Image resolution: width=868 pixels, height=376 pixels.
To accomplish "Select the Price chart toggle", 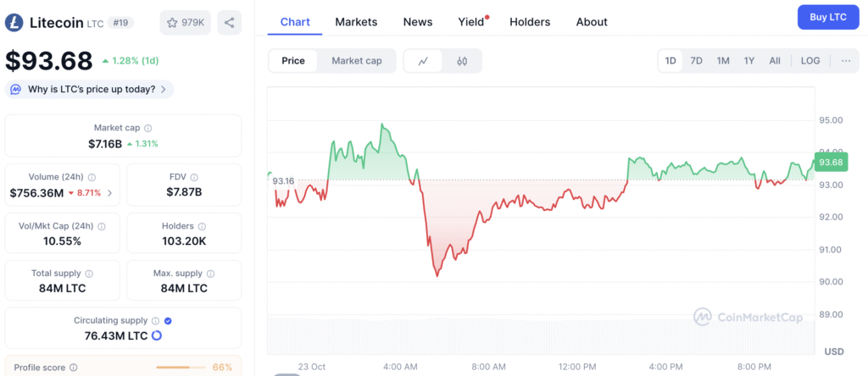I will pos(293,61).
